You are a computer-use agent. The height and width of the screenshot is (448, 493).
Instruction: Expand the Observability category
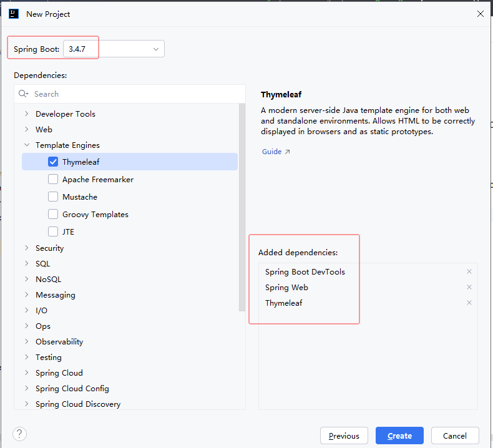click(27, 341)
